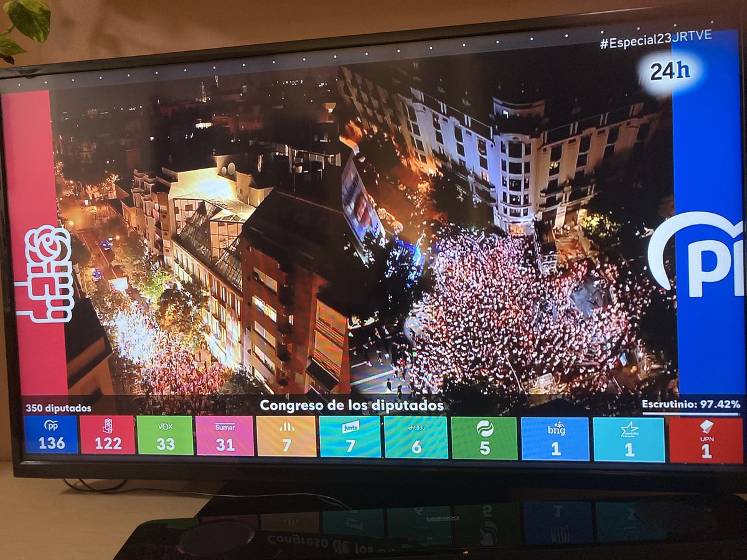This screenshot has height=560, width=747.
Task: Open the BNG tile with 1 seat
Action: 555,439
